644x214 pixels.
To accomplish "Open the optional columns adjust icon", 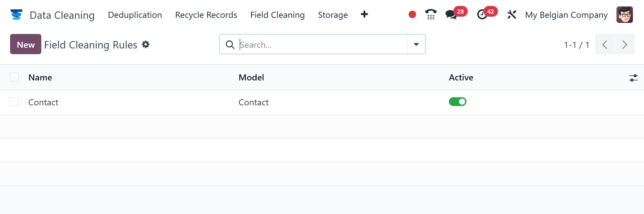I will [x=633, y=78].
